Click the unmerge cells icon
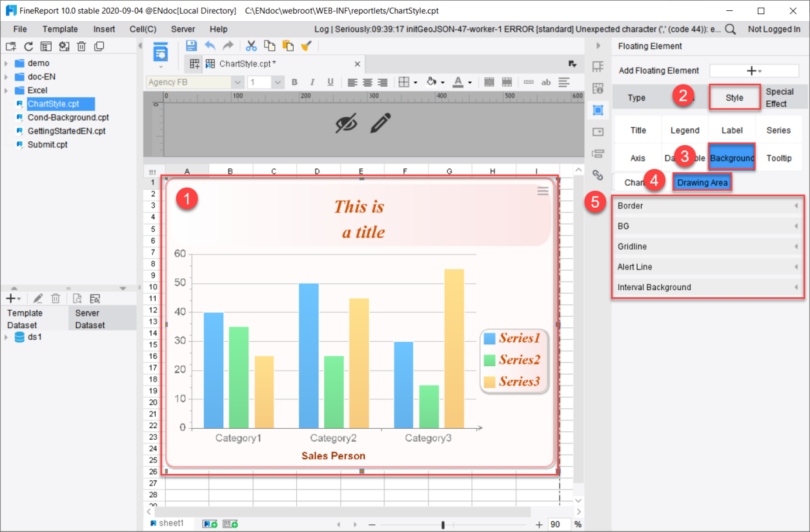810x532 pixels. click(x=507, y=83)
